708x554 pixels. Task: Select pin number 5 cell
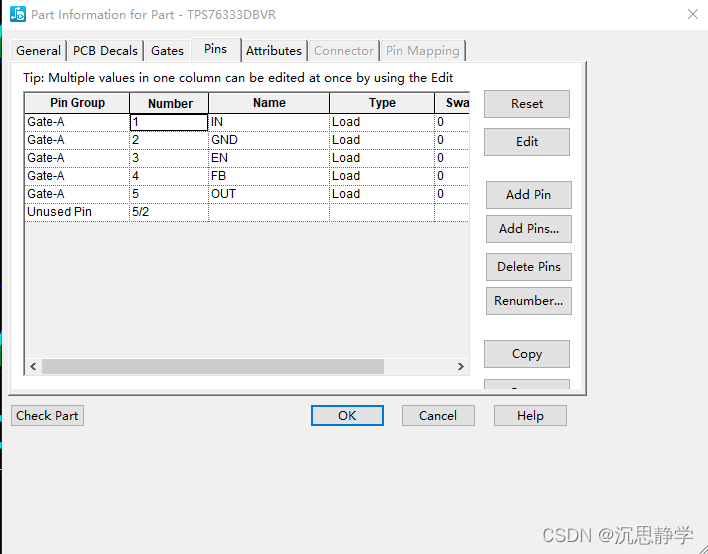click(x=169, y=194)
